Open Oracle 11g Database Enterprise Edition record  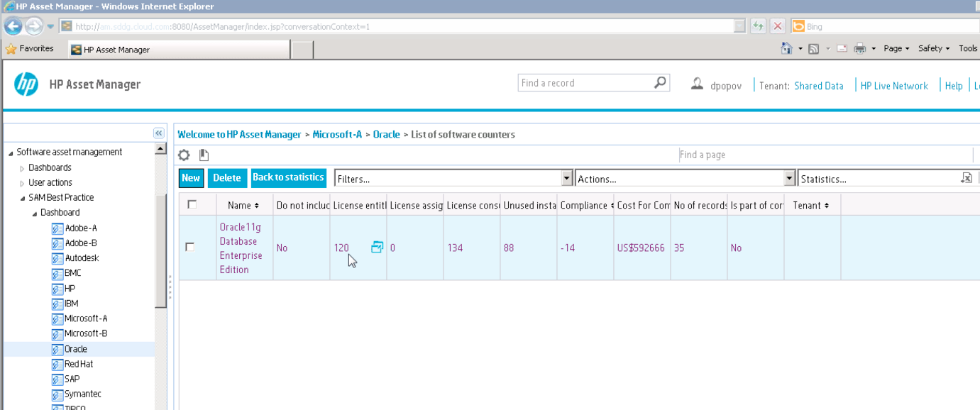click(241, 248)
